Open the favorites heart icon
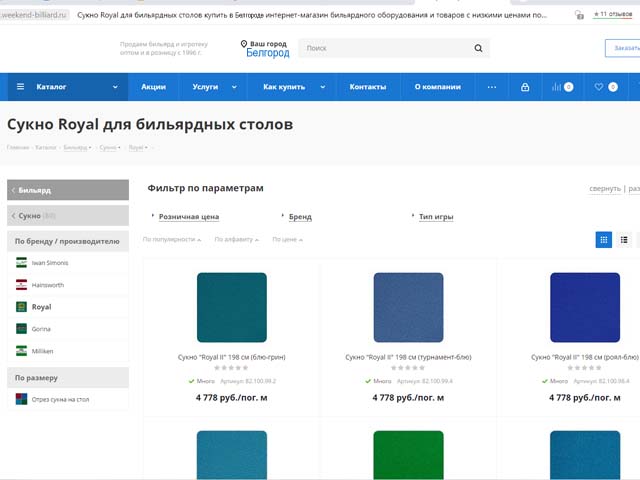Image resolution: width=640 pixels, height=480 pixels. (599, 87)
